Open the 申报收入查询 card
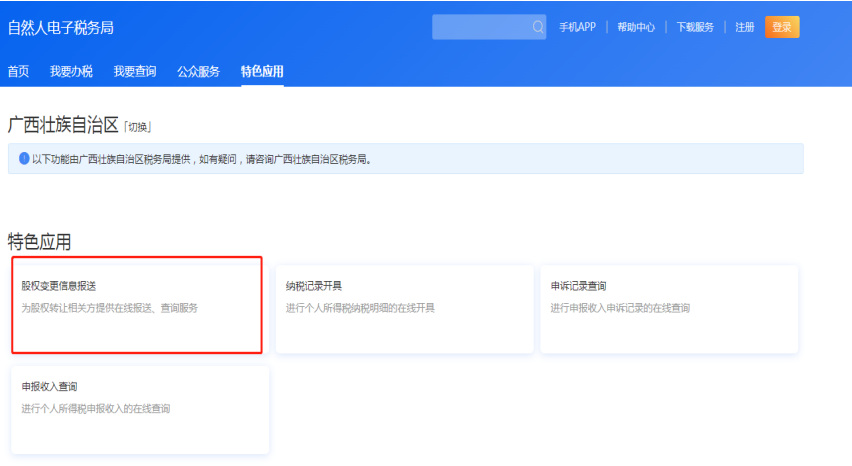The height and width of the screenshot is (466, 852). tap(140, 408)
